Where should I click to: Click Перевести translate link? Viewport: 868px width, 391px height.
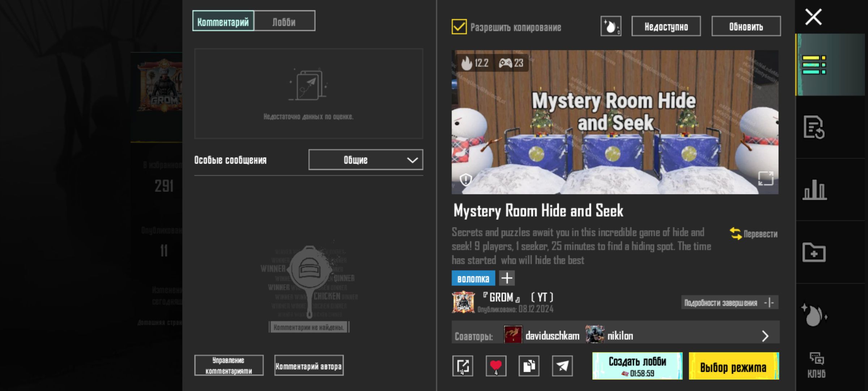(754, 234)
